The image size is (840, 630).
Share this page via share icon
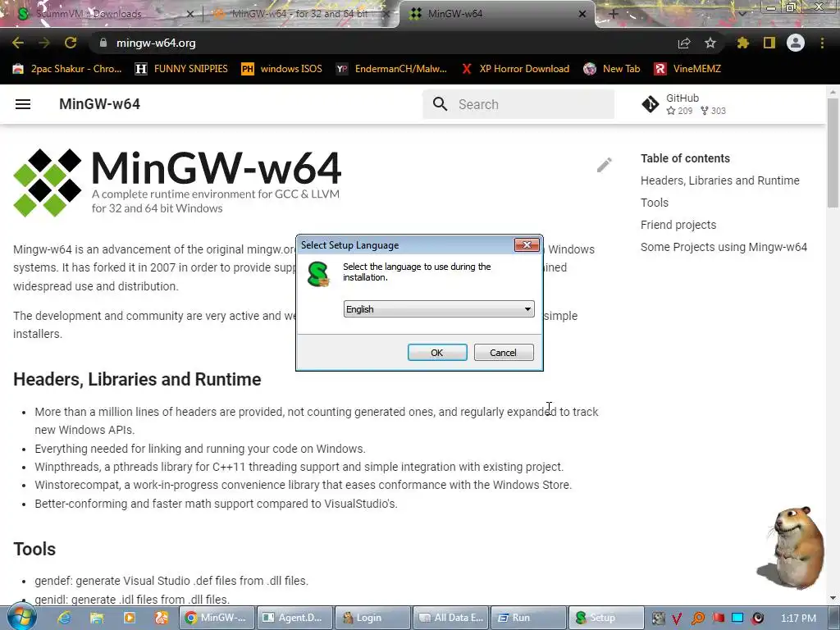tap(684, 43)
